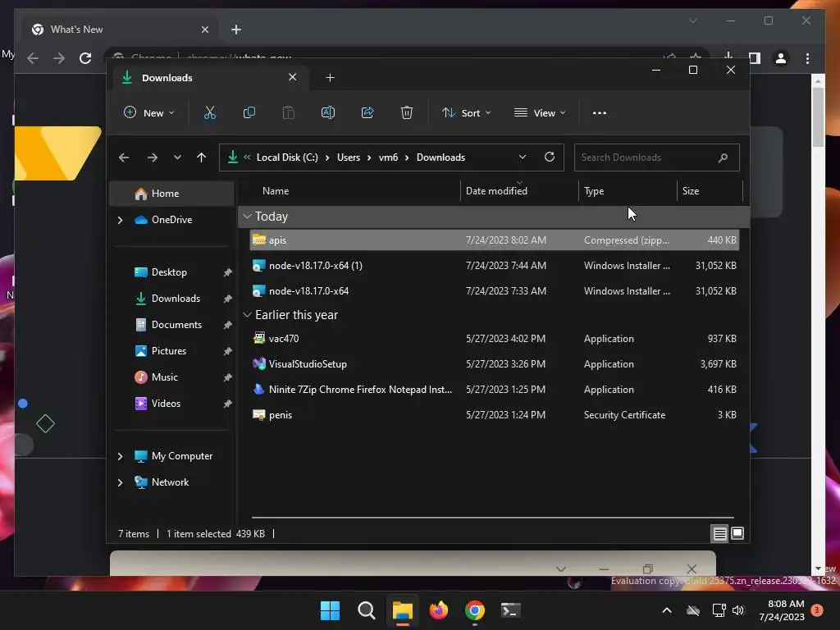
Task: Open the clock and date notification area
Action: point(782,610)
